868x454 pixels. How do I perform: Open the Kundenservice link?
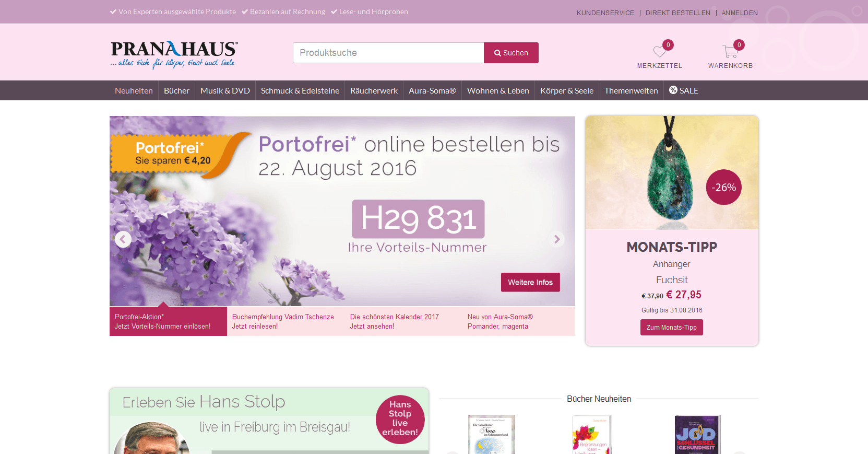click(x=605, y=13)
